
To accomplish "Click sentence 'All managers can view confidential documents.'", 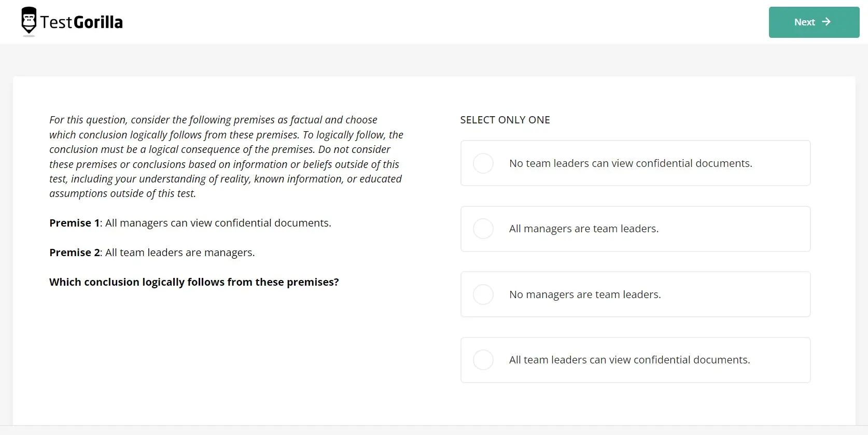I will coord(218,223).
